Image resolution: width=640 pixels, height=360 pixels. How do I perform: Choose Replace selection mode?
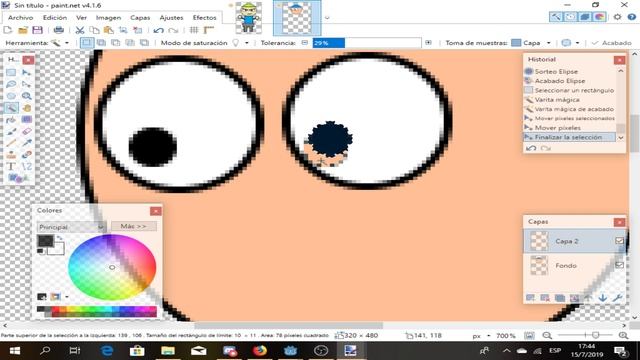point(87,42)
